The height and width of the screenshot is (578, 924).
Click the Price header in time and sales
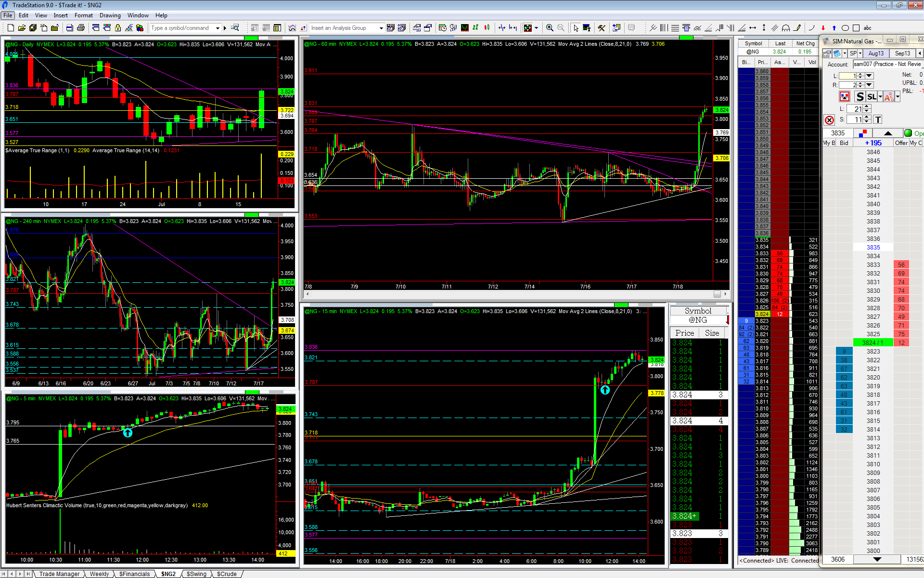(x=684, y=333)
